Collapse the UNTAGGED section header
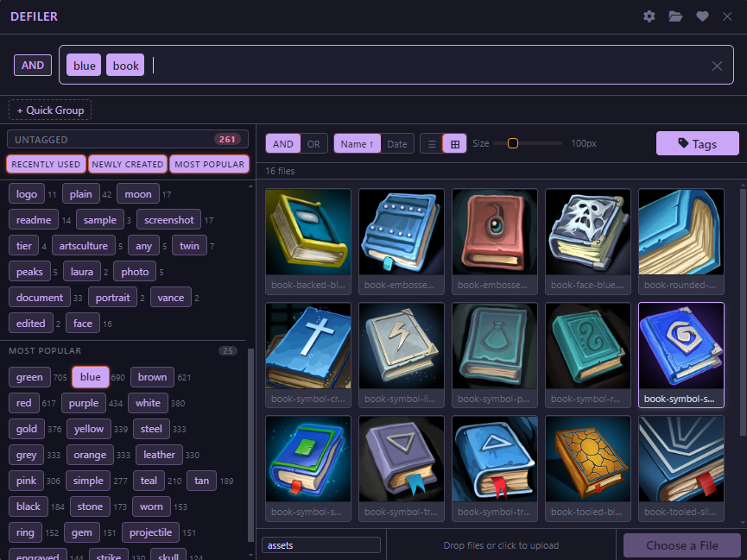Screen dimensions: 747x560 [127, 138]
